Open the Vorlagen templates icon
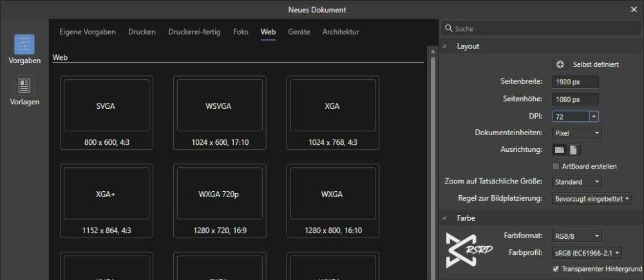The width and height of the screenshot is (644, 280). point(24,86)
